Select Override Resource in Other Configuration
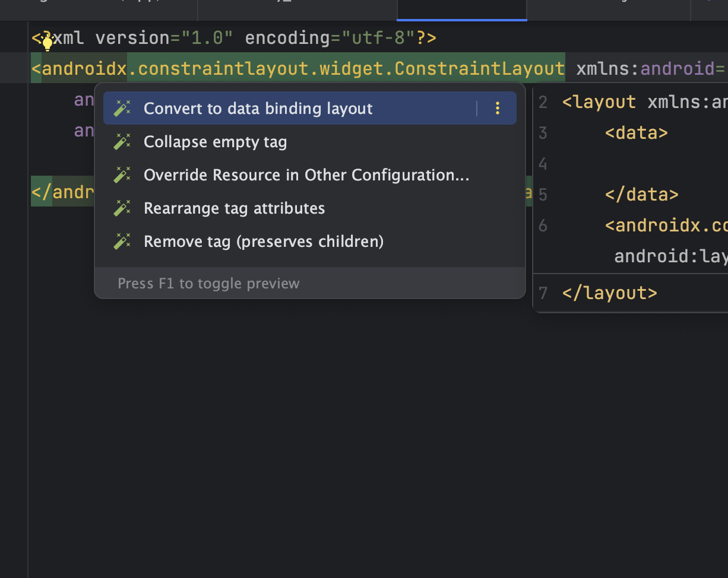728x578 pixels. tap(306, 175)
